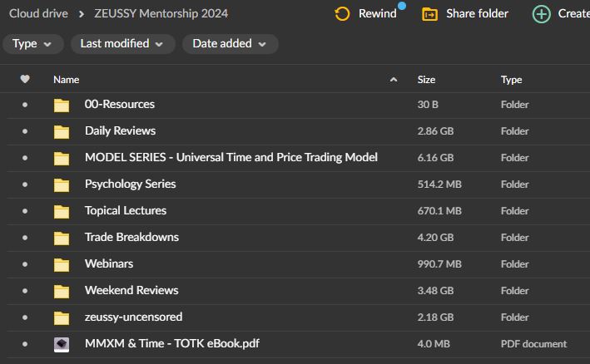The width and height of the screenshot is (590, 364).
Task: Click the Rewind clock icon
Action: (x=342, y=14)
